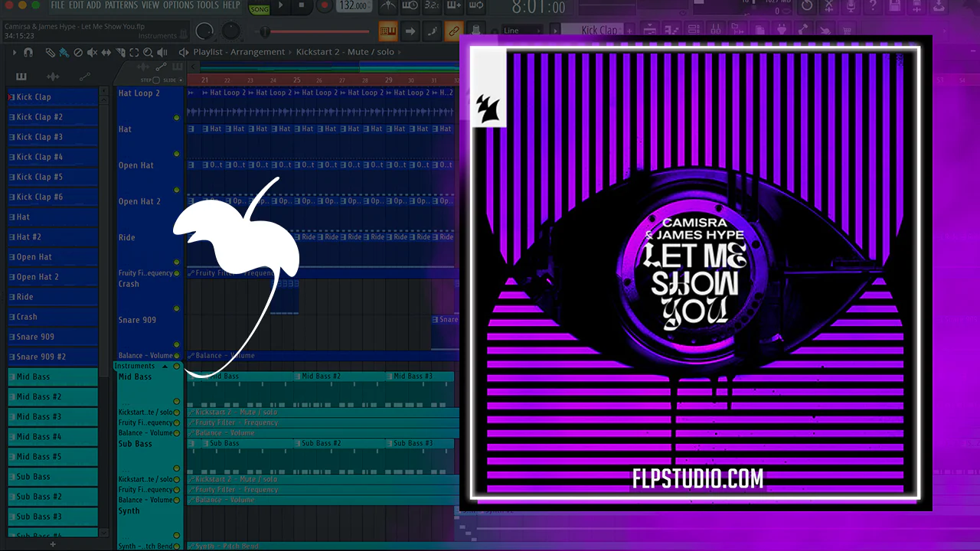The image size is (980, 551).
Task: Click the plus button beside Kick Clap pattern
Action: click(629, 31)
